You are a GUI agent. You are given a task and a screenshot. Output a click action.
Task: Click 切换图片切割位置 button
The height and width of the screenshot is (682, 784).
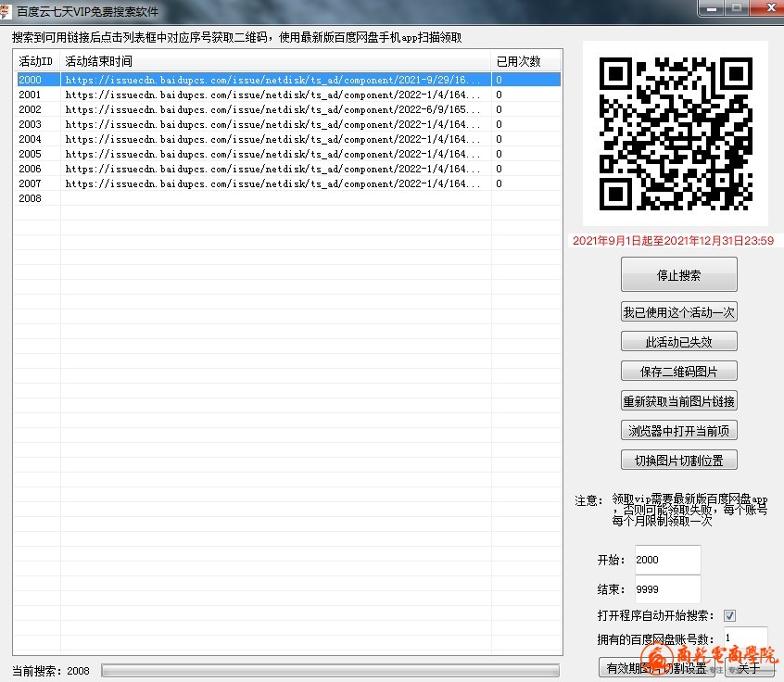coord(678,460)
